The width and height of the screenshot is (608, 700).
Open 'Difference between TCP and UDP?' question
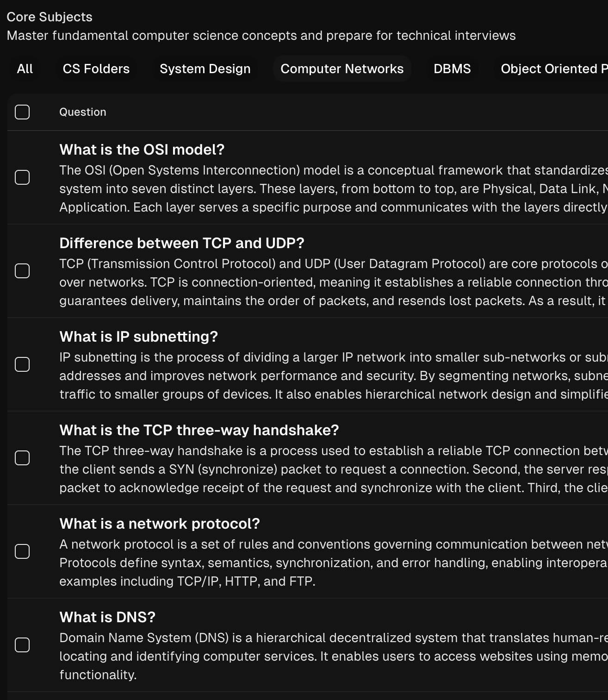[181, 243]
